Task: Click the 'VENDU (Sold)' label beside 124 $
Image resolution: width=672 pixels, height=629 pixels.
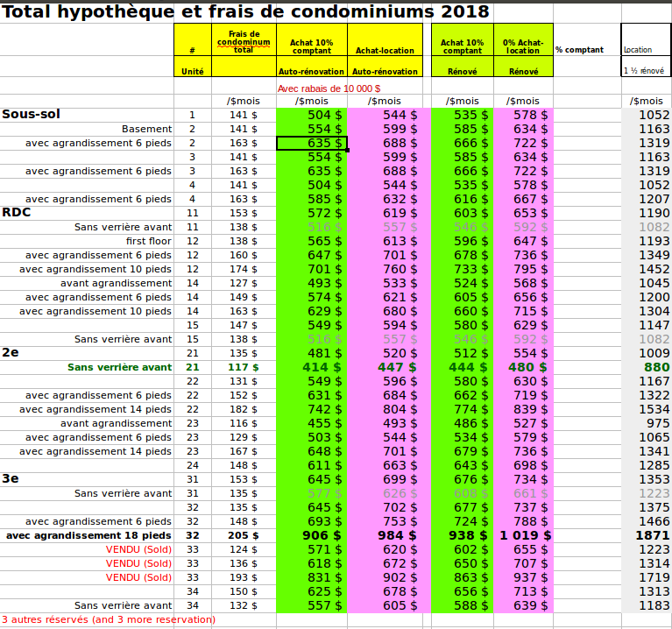Action: (138, 549)
